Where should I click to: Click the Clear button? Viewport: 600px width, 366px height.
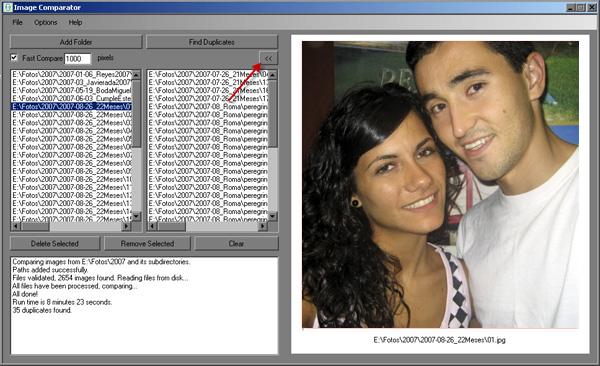(x=236, y=243)
